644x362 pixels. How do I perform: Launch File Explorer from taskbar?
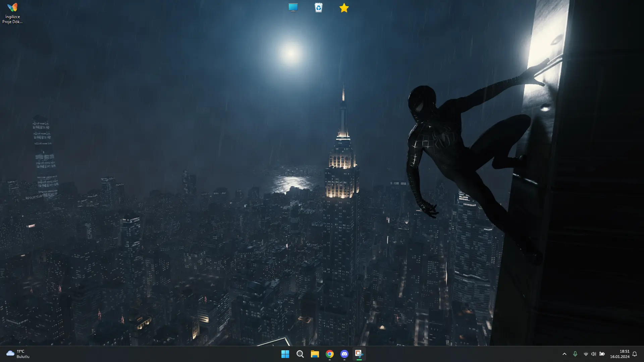pos(315,354)
